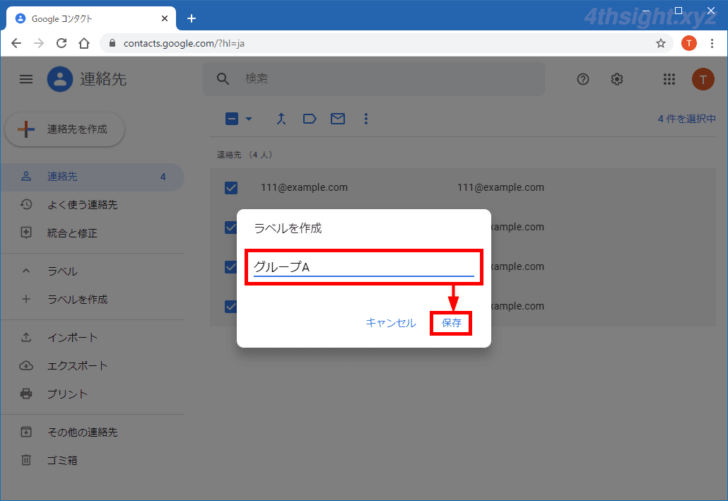Click キャンセル in dialog
The image size is (728, 501).
click(391, 323)
